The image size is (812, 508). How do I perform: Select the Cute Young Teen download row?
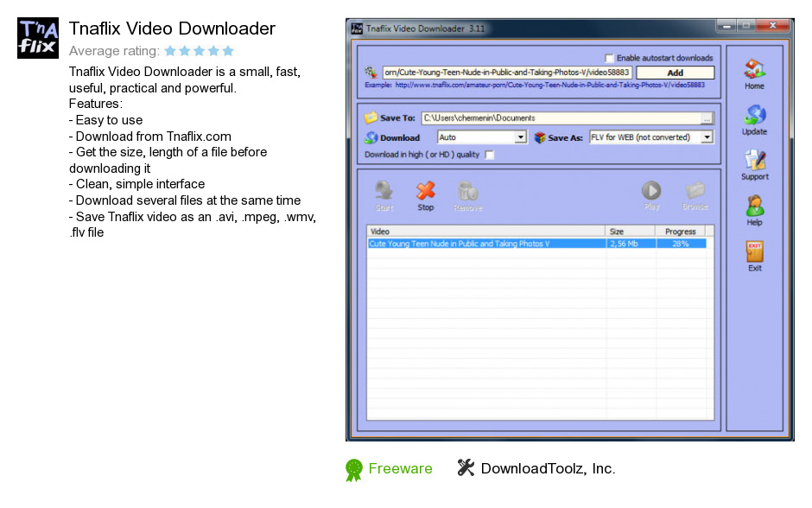pyautogui.click(x=536, y=244)
